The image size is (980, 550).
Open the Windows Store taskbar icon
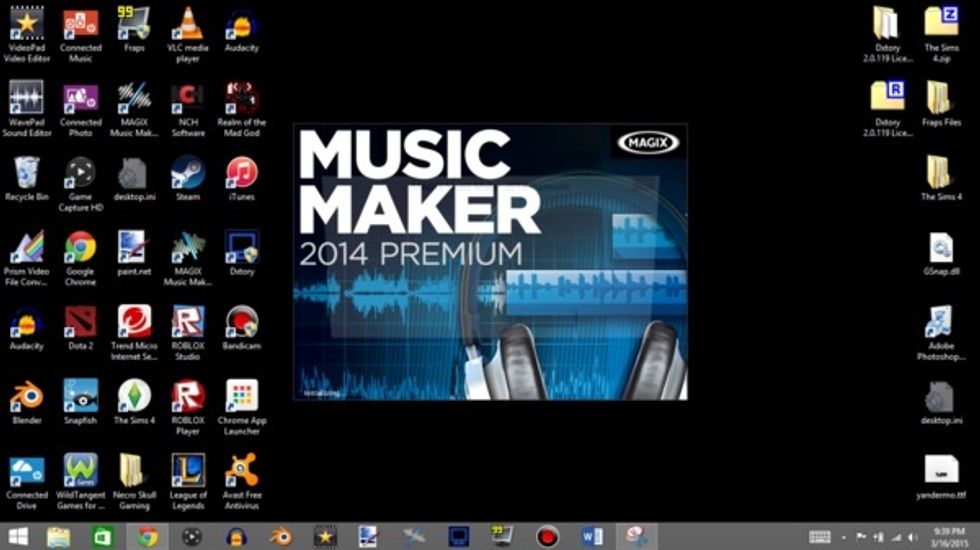(102, 536)
